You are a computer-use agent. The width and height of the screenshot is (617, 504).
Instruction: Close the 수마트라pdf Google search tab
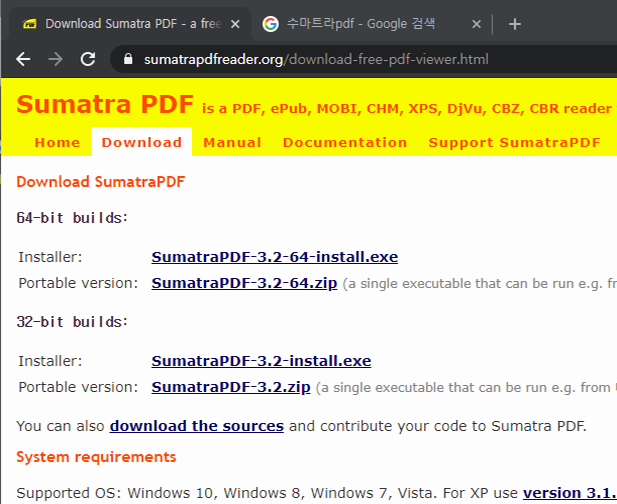pos(476,24)
